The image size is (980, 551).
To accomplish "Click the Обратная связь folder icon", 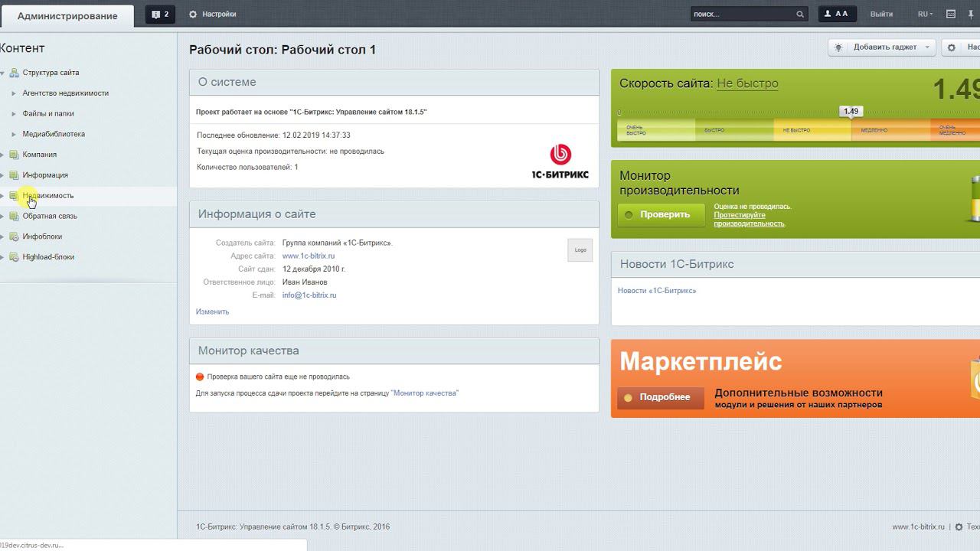I will (x=14, y=217).
